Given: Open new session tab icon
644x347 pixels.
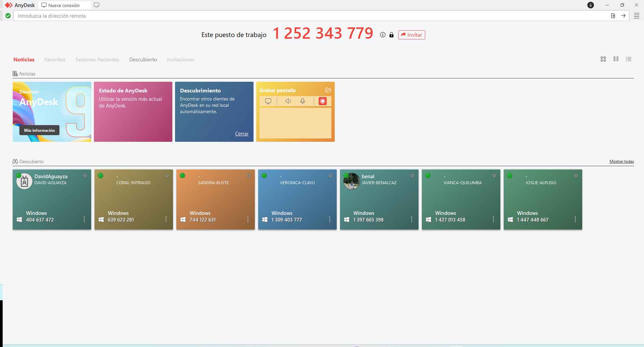Looking at the screenshot, I should pos(97,5).
